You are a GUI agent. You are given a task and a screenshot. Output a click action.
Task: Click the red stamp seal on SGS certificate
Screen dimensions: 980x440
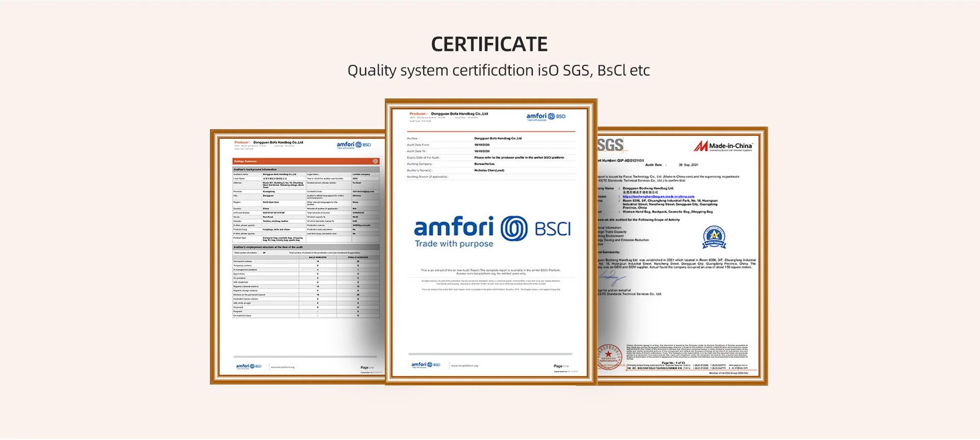(608, 355)
